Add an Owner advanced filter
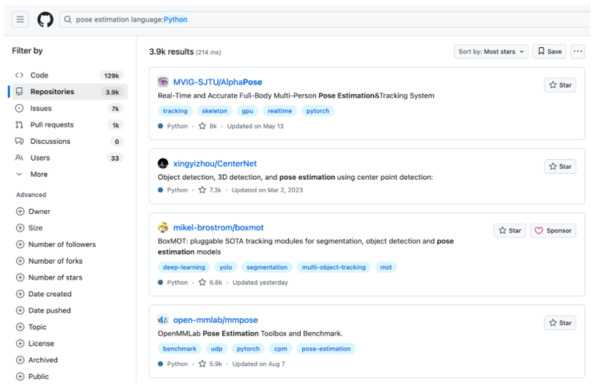 (x=33, y=211)
